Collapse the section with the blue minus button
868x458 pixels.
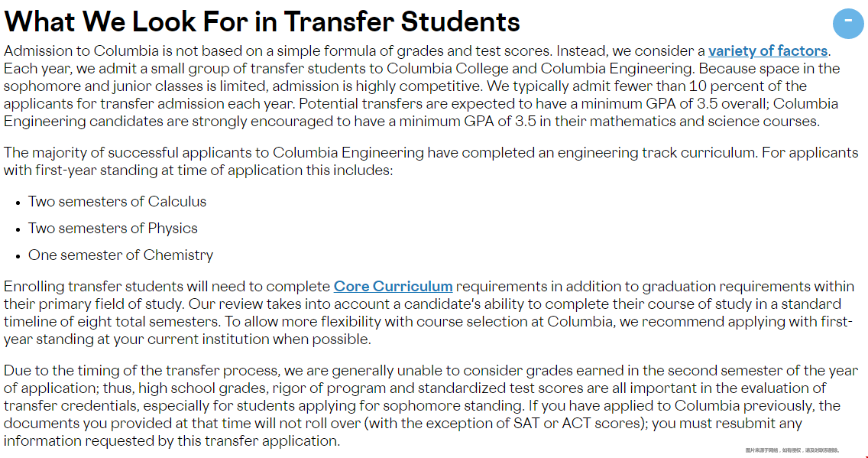[x=848, y=23]
